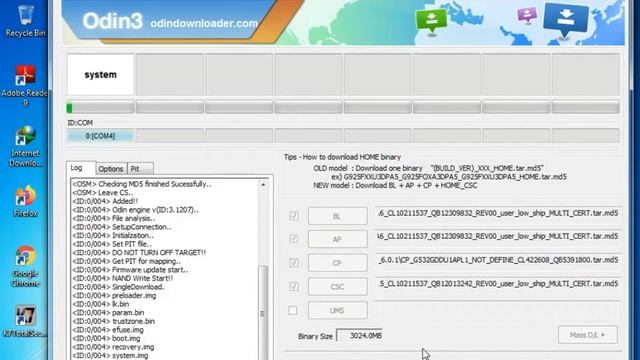
Task: Click the blue download marker in Odin banner
Action: 566,20
